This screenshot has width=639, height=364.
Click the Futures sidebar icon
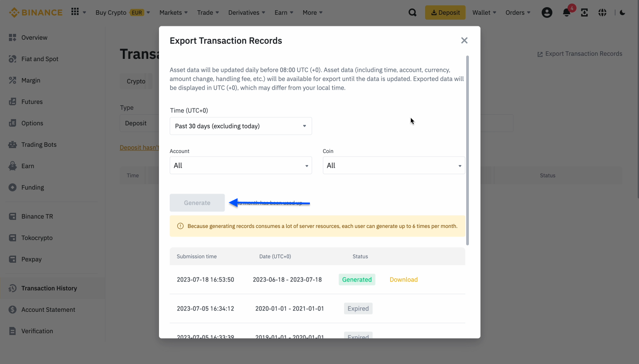(13, 102)
